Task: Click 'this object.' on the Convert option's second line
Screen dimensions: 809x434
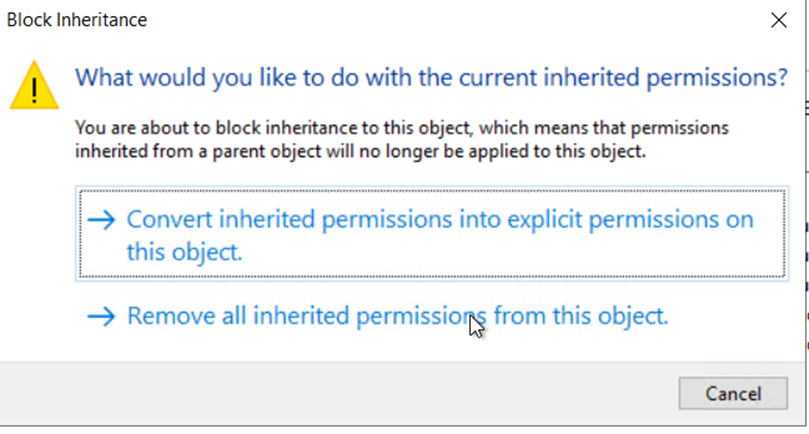Action: [x=184, y=252]
